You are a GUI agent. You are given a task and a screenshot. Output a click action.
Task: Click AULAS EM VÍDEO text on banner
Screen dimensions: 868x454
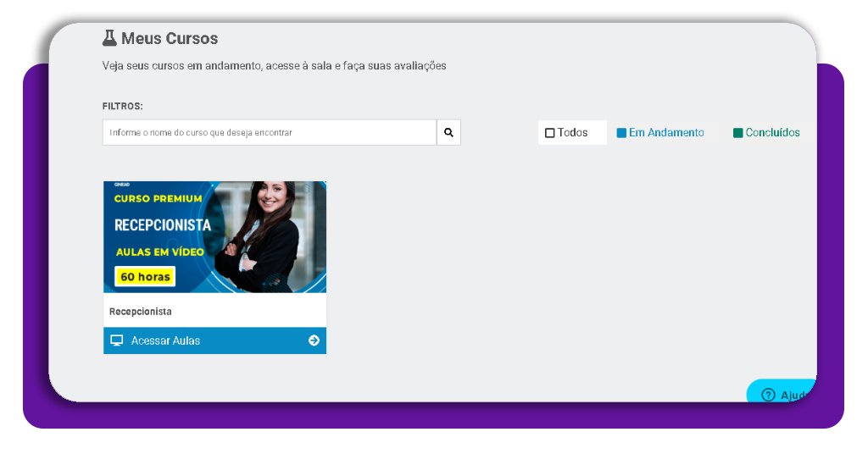click(159, 252)
